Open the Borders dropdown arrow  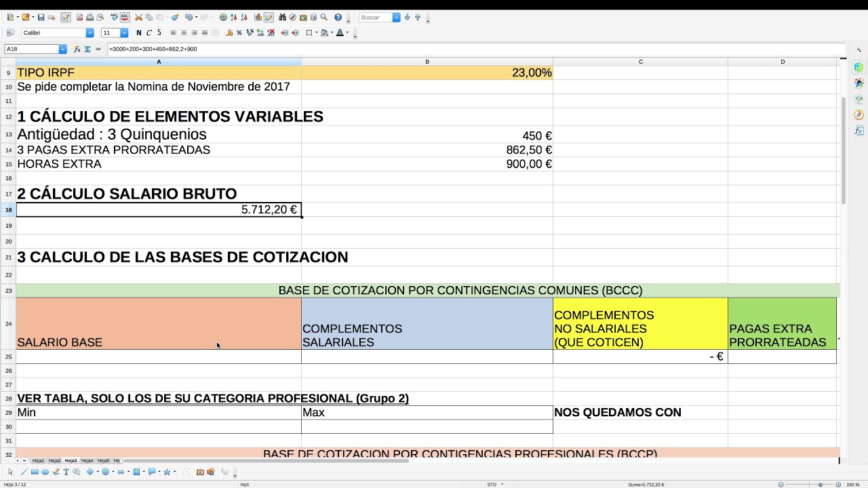tap(316, 33)
